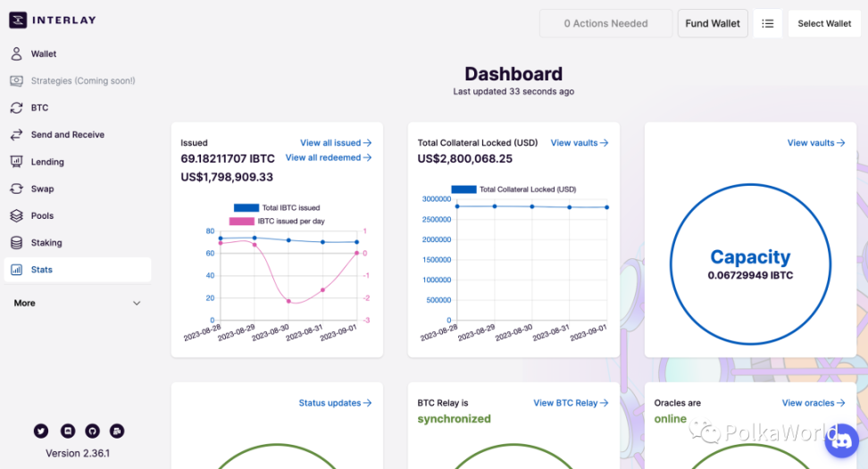Open the second footer social icon
Viewport: 868px width, 469px height.
pyautogui.click(x=68, y=431)
